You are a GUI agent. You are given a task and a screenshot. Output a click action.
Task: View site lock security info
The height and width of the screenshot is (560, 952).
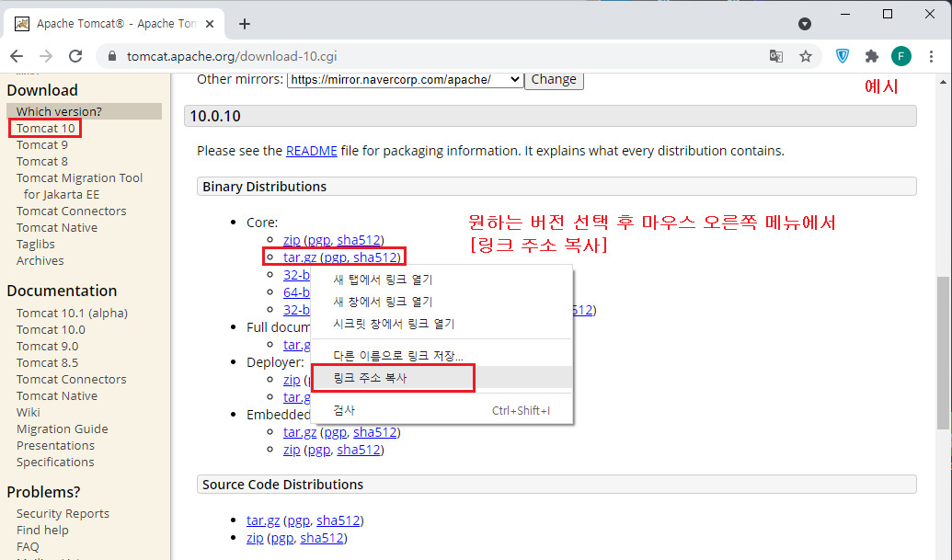pyautogui.click(x=111, y=56)
